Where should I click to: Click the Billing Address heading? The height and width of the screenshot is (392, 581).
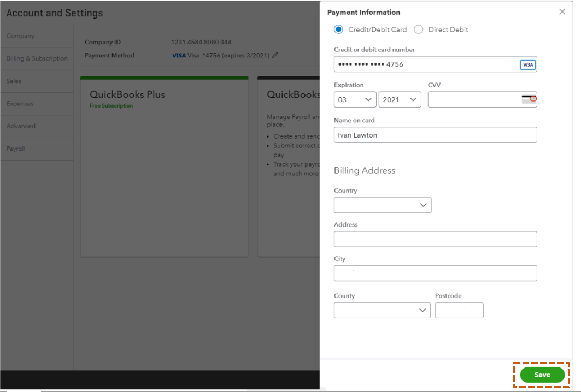365,170
